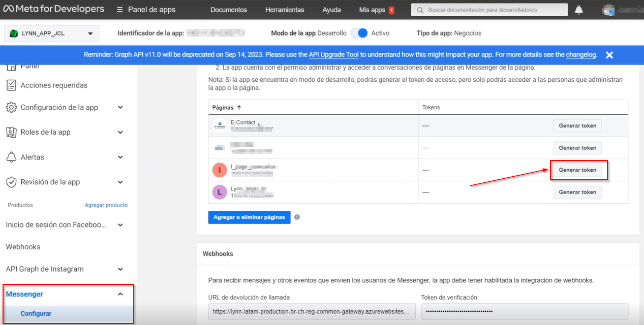Expand the Alertas section chevron
Image resolution: width=644 pixels, height=325 pixels.
click(x=120, y=157)
